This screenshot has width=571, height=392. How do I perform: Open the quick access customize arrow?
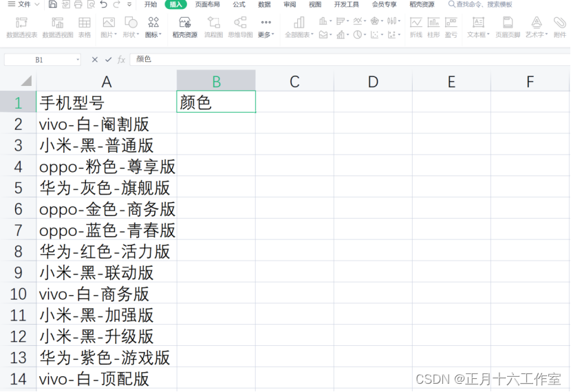[x=129, y=4]
